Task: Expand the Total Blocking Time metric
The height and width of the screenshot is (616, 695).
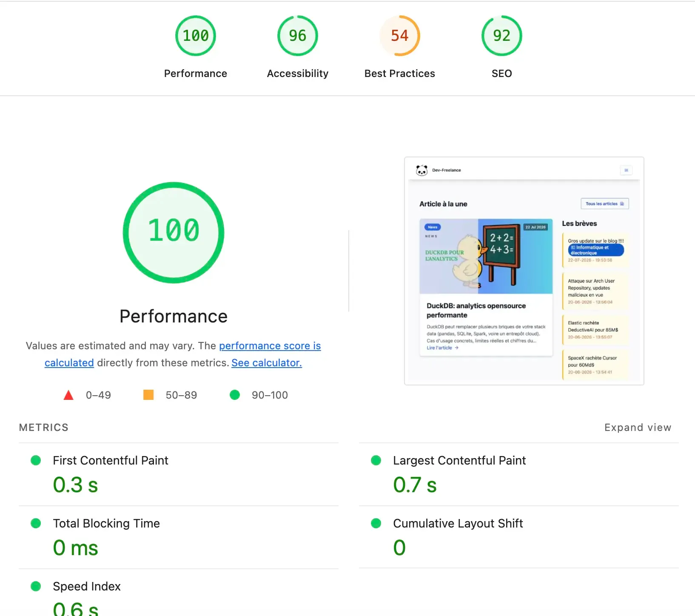Action: click(179, 537)
